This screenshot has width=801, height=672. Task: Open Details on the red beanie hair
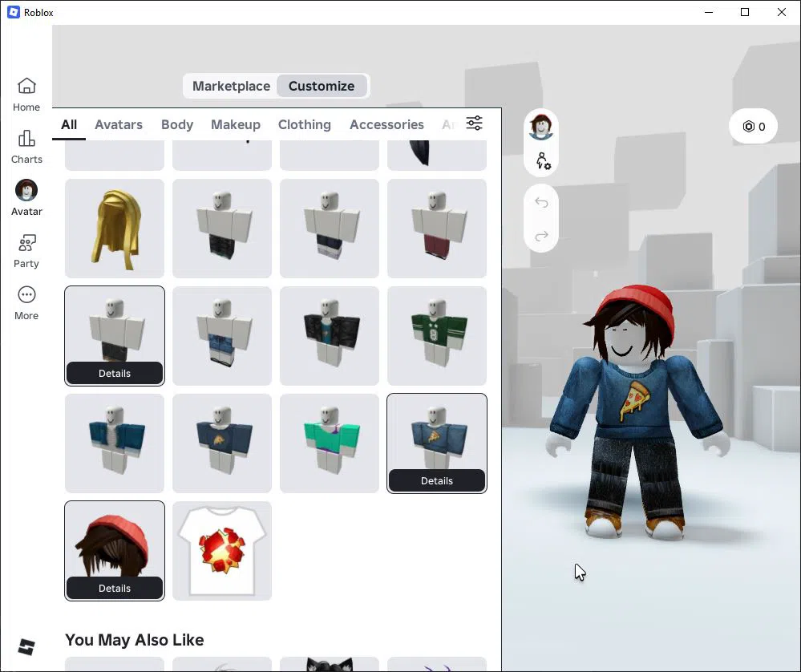(115, 588)
